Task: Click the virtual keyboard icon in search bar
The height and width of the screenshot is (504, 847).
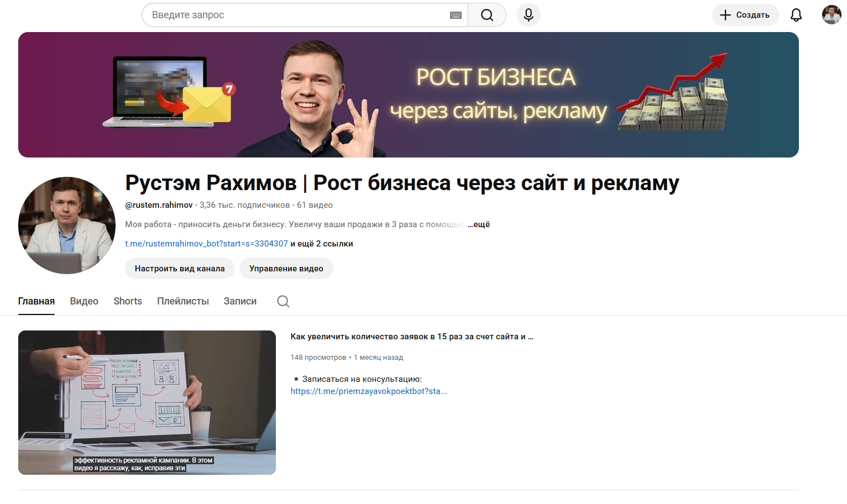Action: [456, 15]
